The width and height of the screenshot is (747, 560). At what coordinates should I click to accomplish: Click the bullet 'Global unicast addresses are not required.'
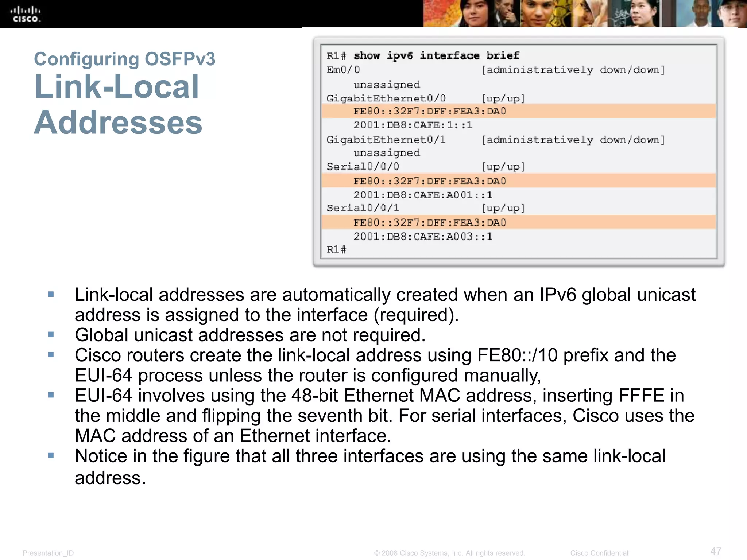click(250, 335)
